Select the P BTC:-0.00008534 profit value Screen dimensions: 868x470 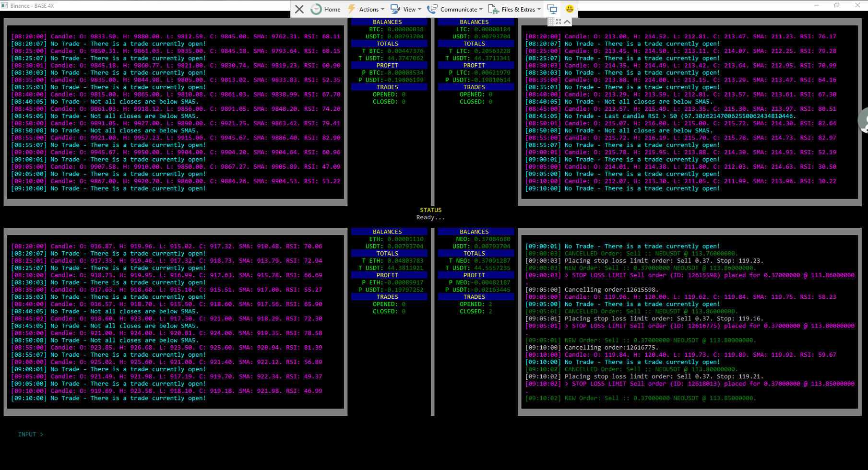392,73
